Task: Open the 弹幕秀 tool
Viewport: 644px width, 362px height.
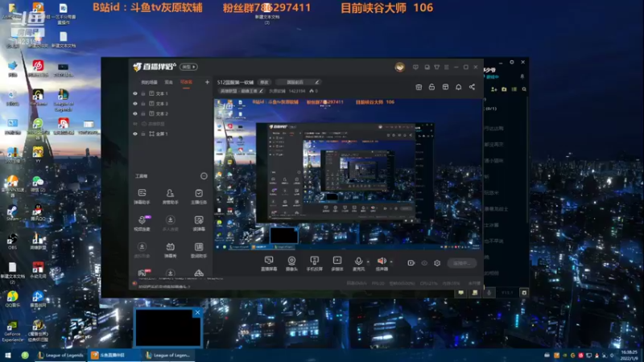Action: (170, 249)
